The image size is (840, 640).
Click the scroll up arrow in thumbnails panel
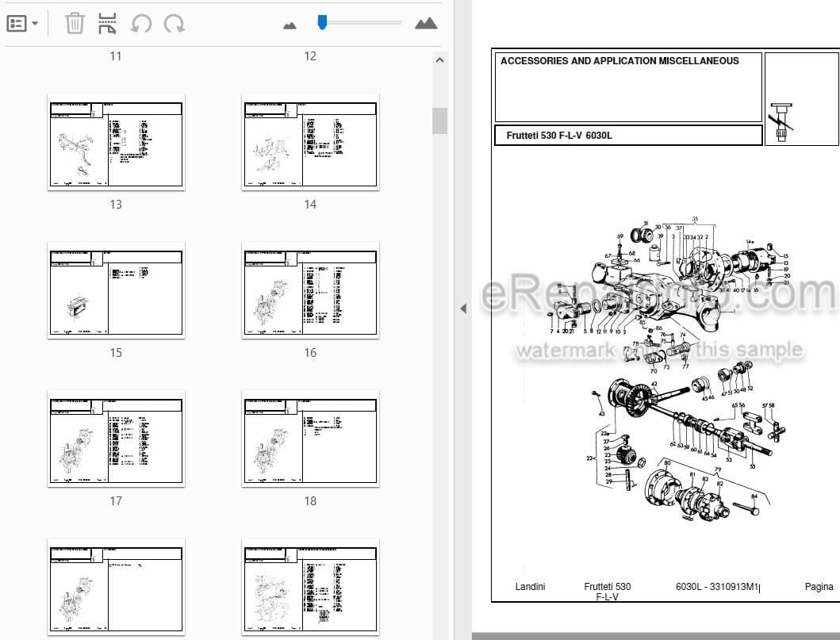(439, 60)
